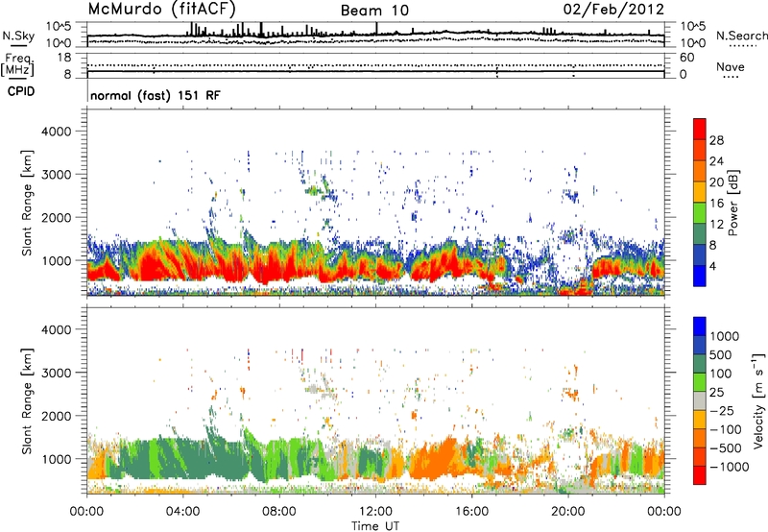Click the 60 tick of Nave axis

(x=686, y=58)
